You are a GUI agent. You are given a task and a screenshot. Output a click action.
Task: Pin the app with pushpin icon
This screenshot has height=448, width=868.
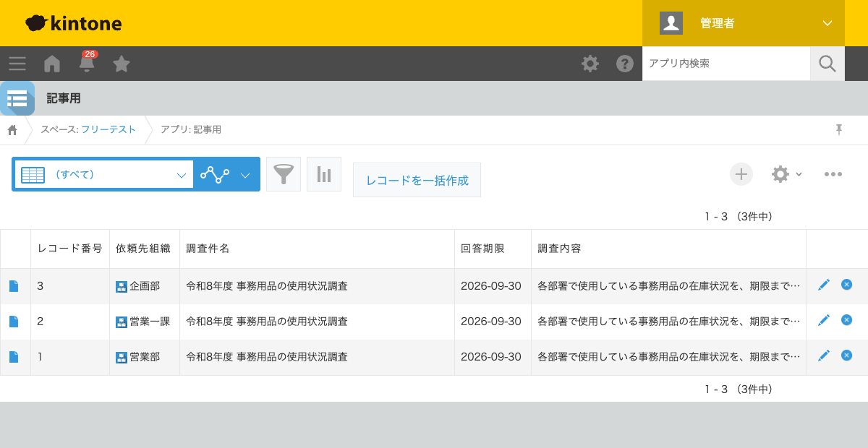pyautogui.click(x=839, y=129)
